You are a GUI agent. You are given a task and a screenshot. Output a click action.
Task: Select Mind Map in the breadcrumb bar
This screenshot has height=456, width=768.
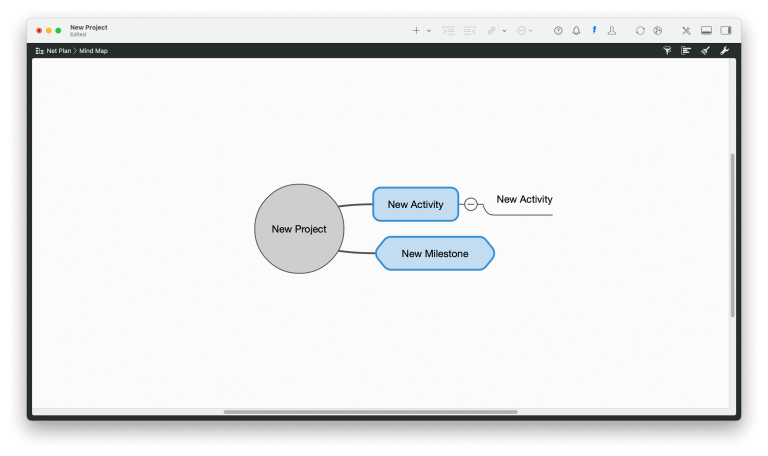tap(93, 50)
